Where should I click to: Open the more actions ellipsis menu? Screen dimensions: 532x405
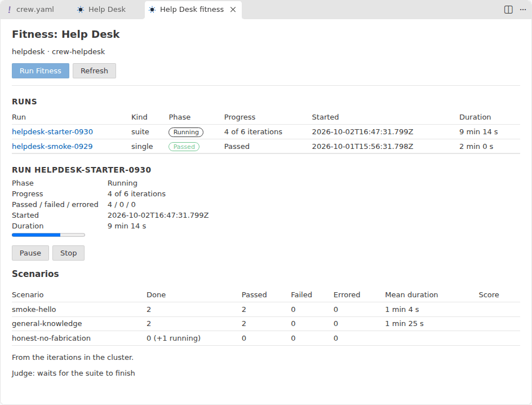(x=523, y=10)
